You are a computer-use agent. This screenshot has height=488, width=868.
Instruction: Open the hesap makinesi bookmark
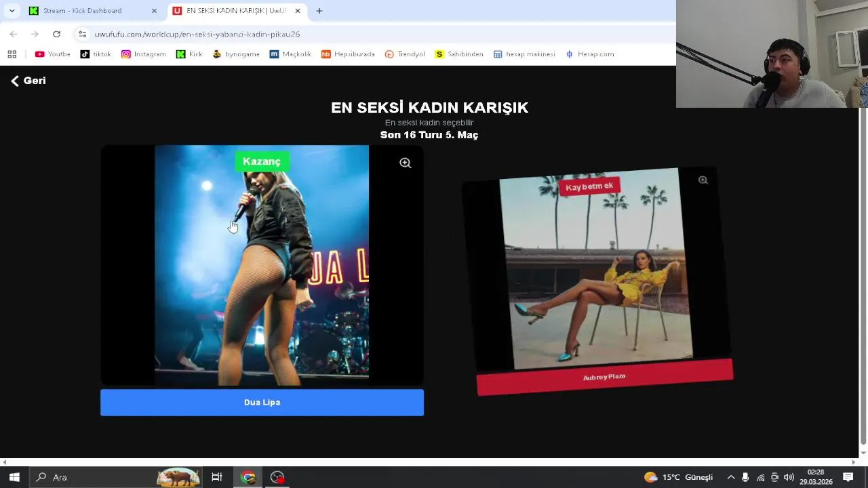coord(524,54)
